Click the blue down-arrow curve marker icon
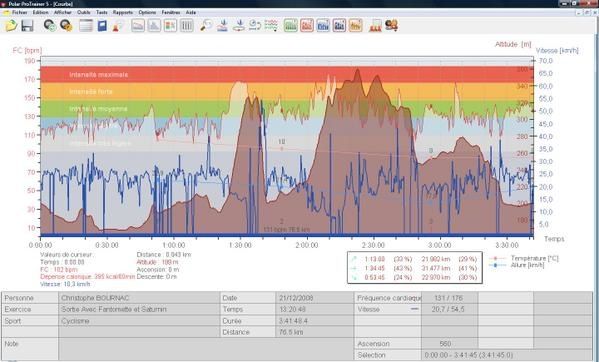Image resolution: width=599 pixels, height=362 pixels. (x=223, y=26)
